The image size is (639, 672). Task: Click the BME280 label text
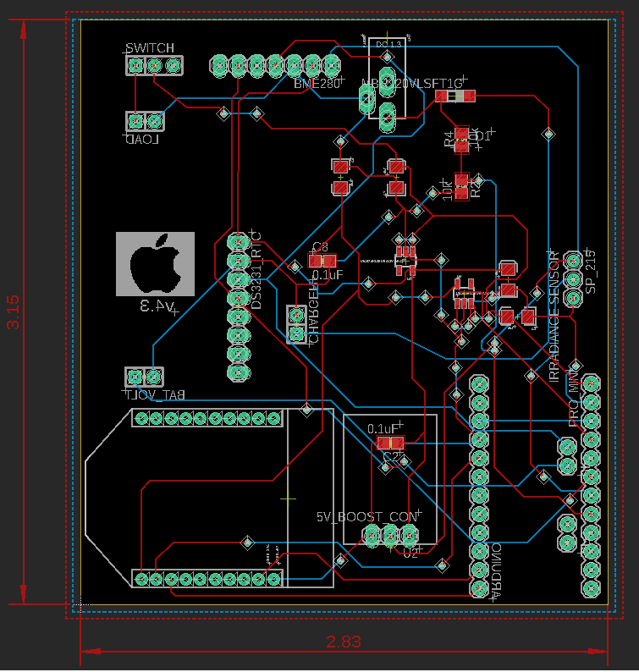(x=317, y=84)
